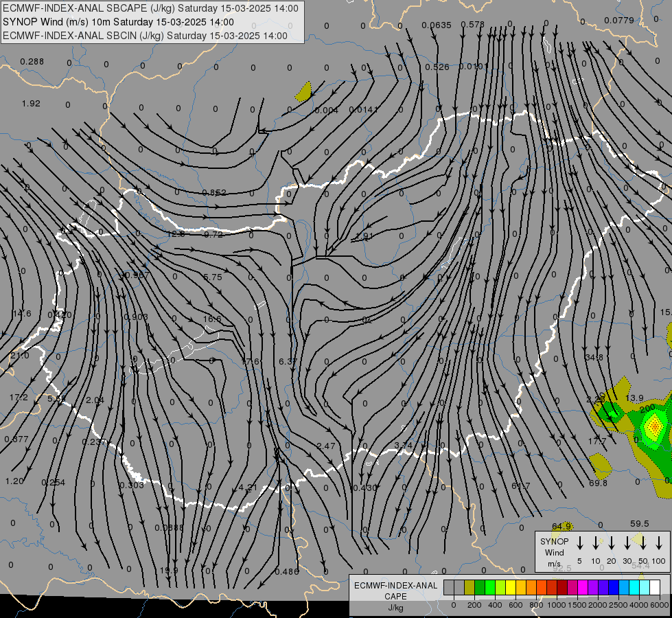Click the '17.2' value on the map
This screenshot has width=672, height=618.
click(x=19, y=398)
